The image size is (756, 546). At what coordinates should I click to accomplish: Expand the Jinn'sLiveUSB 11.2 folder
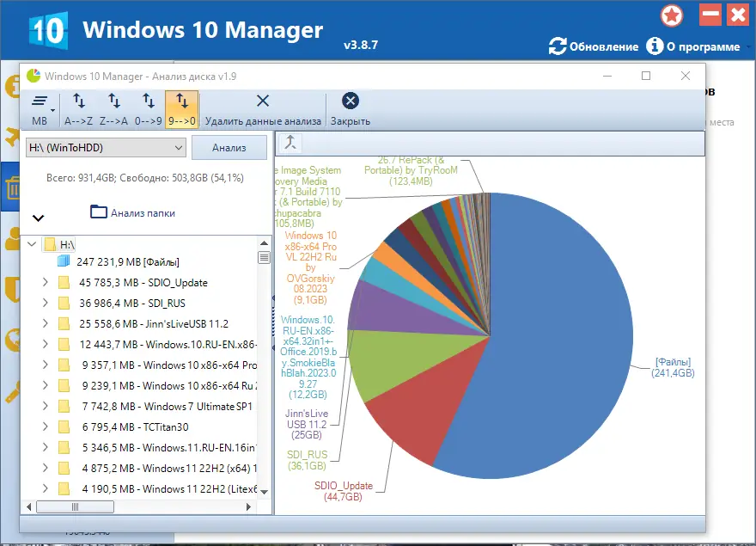pyautogui.click(x=46, y=323)
